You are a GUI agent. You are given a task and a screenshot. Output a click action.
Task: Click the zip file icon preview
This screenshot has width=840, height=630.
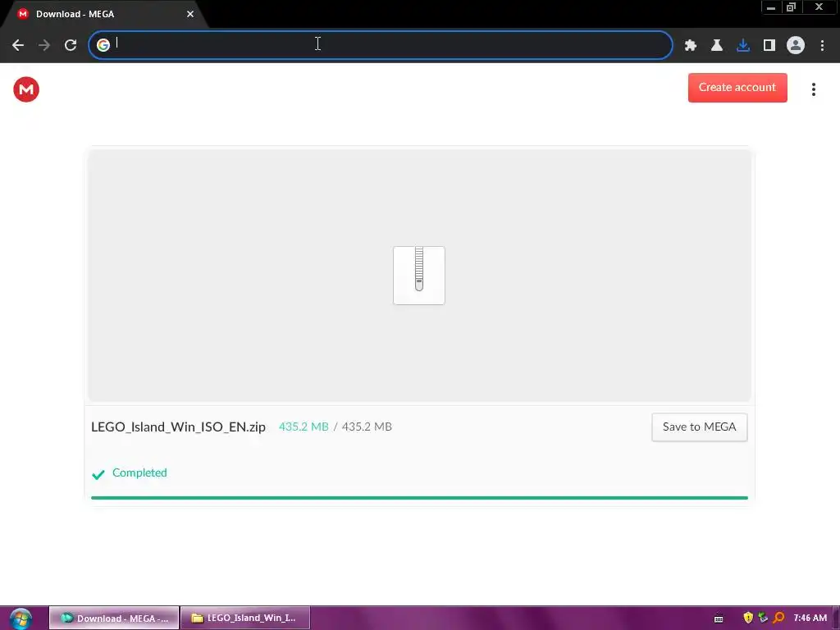coord(419,276)
